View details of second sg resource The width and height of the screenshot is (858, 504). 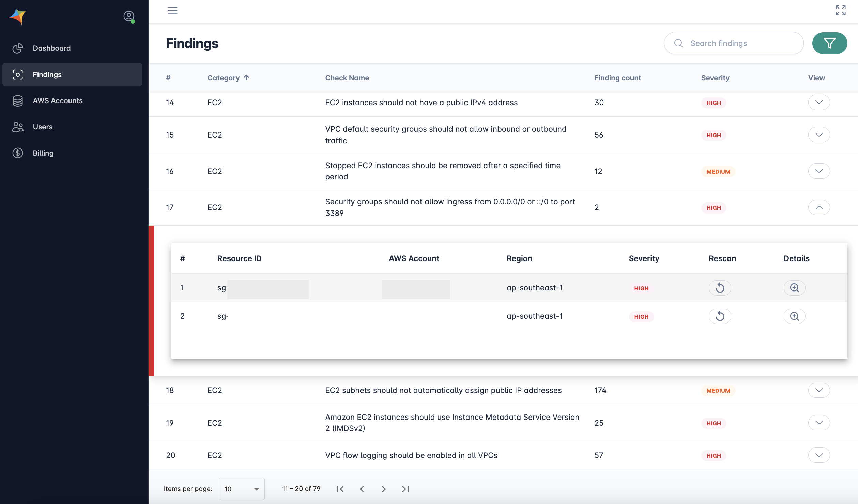794,316
